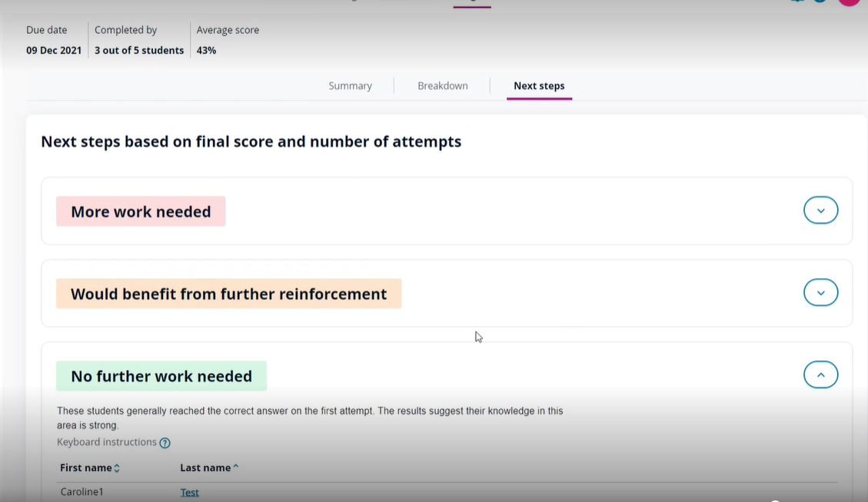Switch to the Breakdown tab
868x502 pixels.
coord(443,86)
